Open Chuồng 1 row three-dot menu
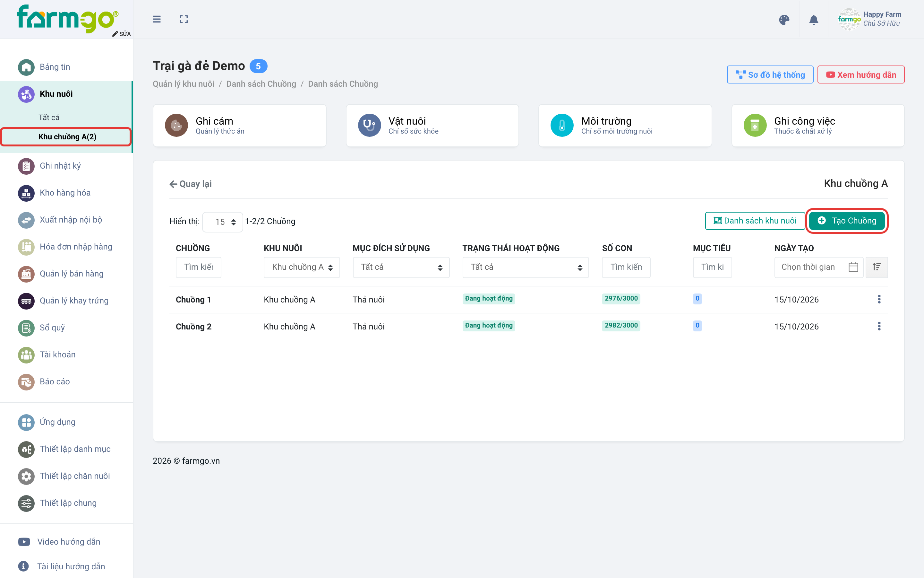Image resolution: width=924 pixels, height=578 pixels. [879, 299]
